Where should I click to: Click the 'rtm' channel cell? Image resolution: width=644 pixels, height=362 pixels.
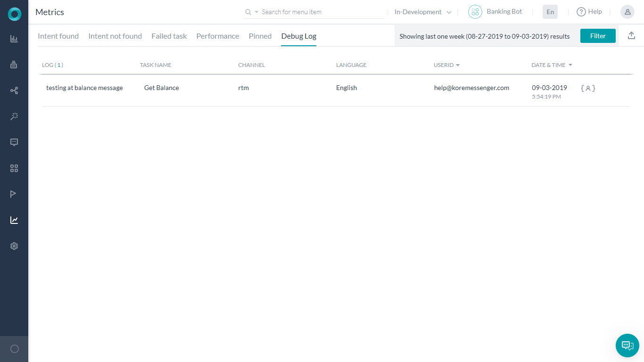pos(243,88)
